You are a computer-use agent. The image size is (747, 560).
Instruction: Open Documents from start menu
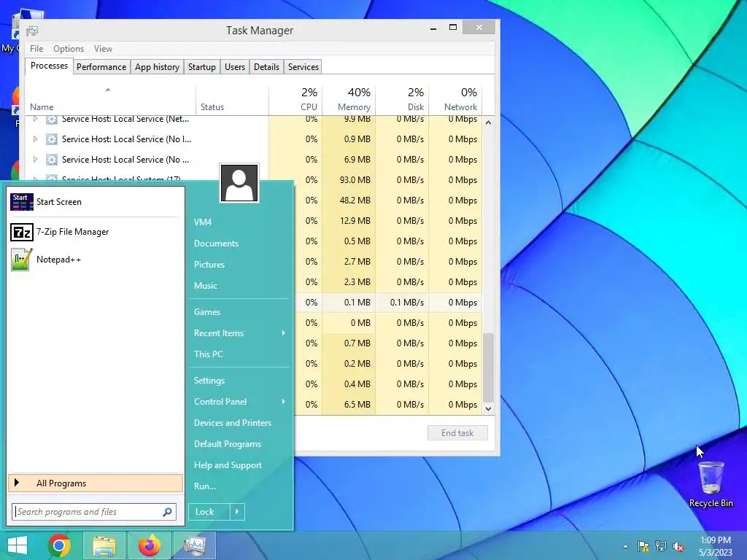click(x=216, y=244)
